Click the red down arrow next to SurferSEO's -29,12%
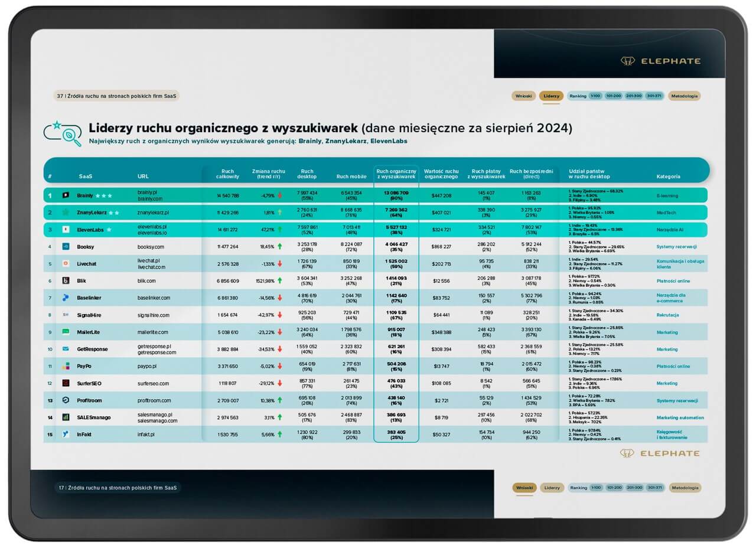 279,383
